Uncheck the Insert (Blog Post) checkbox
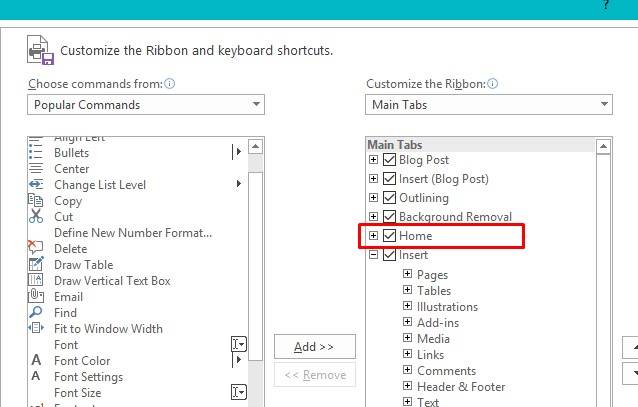The width and height of the screenshot is (638, 407). coord(389,179)
